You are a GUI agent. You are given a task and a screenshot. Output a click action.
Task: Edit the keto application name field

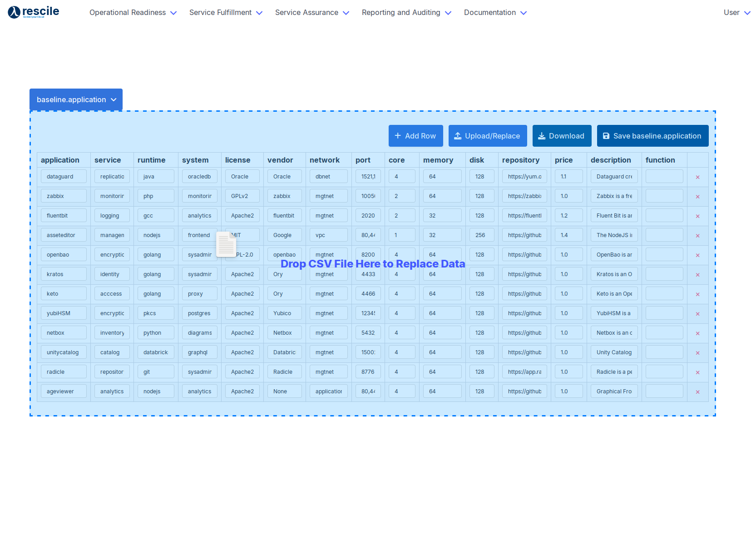coord(64,294)
